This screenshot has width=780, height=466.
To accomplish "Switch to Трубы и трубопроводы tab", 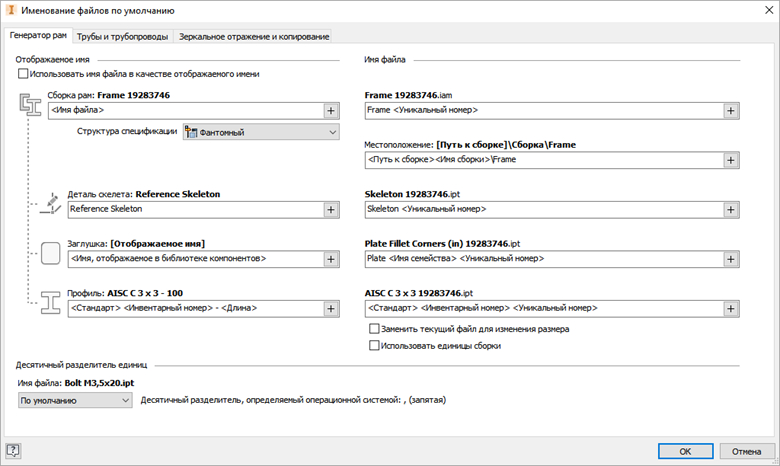I will [121, 37].
